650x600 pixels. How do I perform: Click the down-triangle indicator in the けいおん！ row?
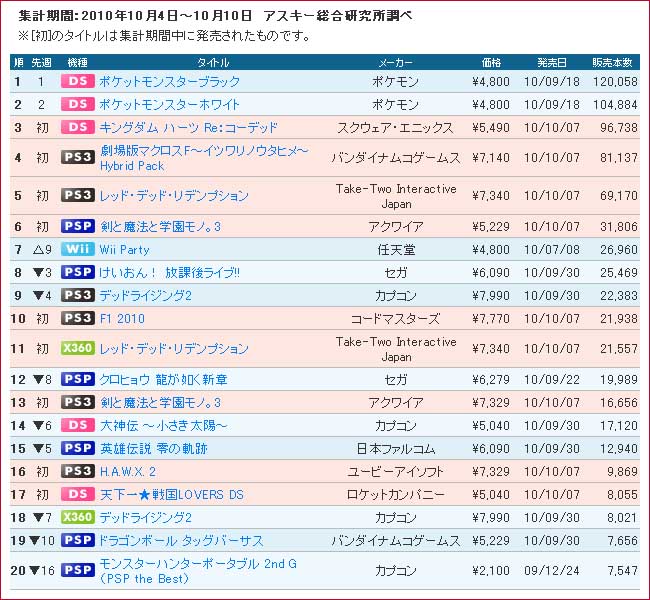tap(38, 272)
